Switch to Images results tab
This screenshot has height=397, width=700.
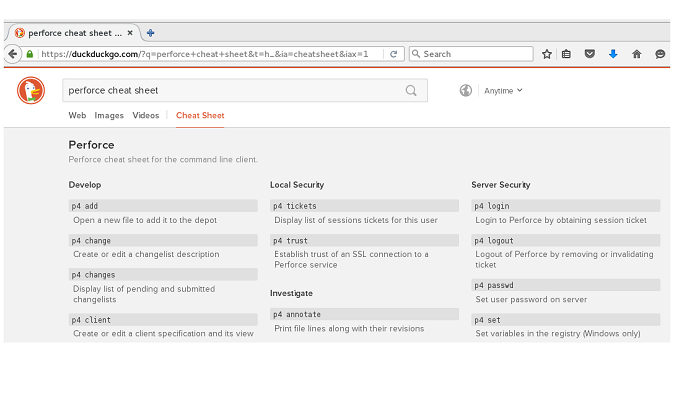(x=109, y=115)
